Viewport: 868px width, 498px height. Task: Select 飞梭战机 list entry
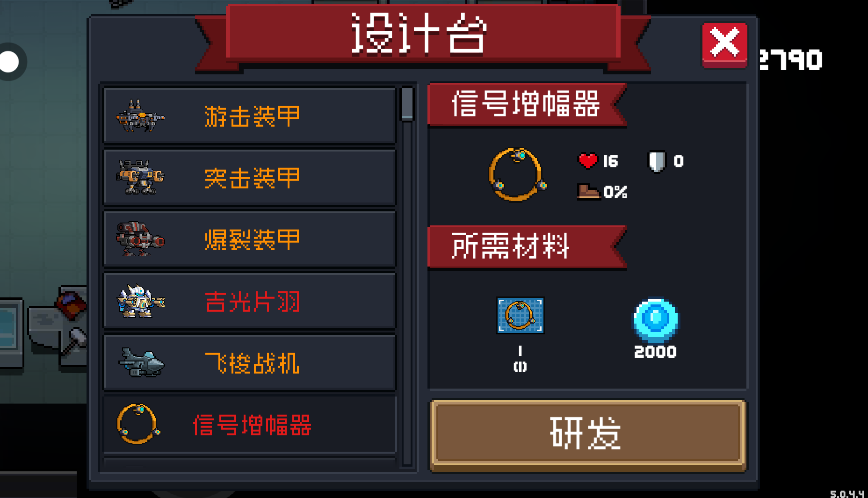250,362
